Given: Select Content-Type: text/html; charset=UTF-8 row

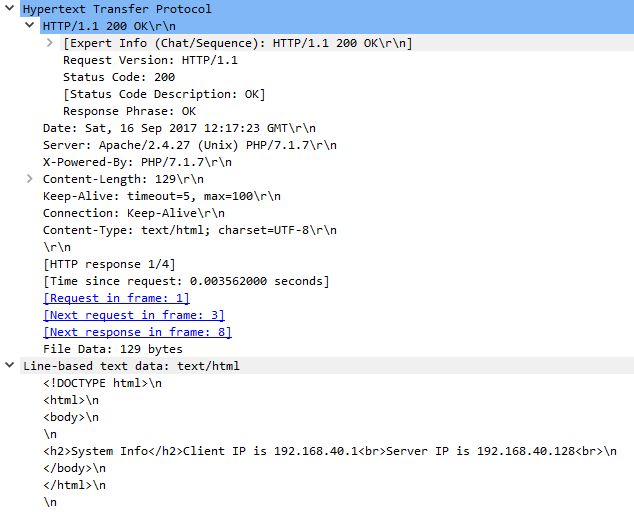Looking at the screenshot, I should [190, 230].
